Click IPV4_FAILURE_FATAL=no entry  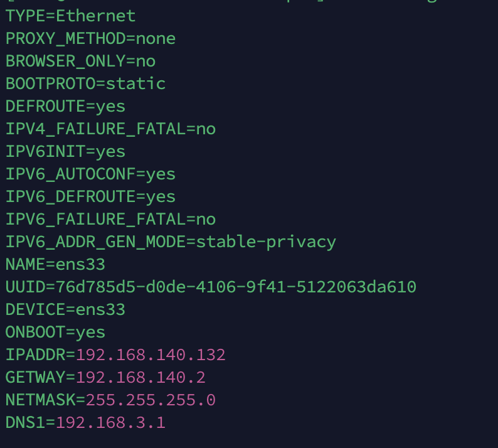(x=110, y=129)
